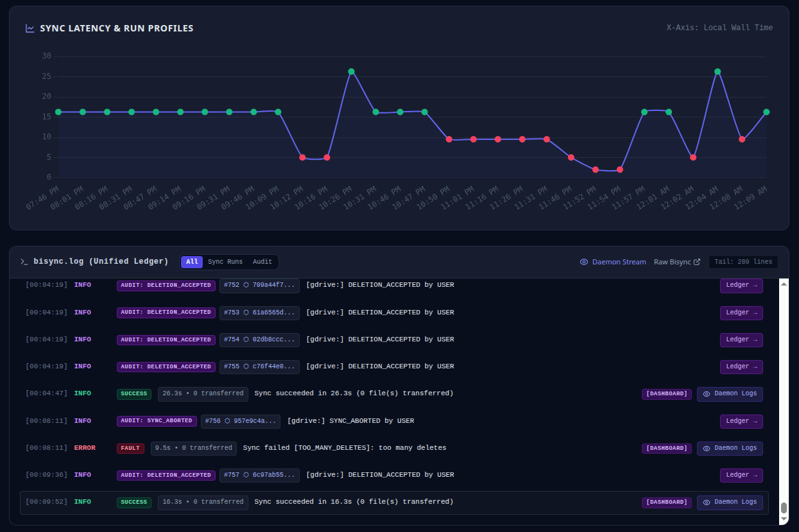The width and height of the screenshot is (799, 532).
Task: Click the Tail: 280 lines badge
Action: (743, 262)
